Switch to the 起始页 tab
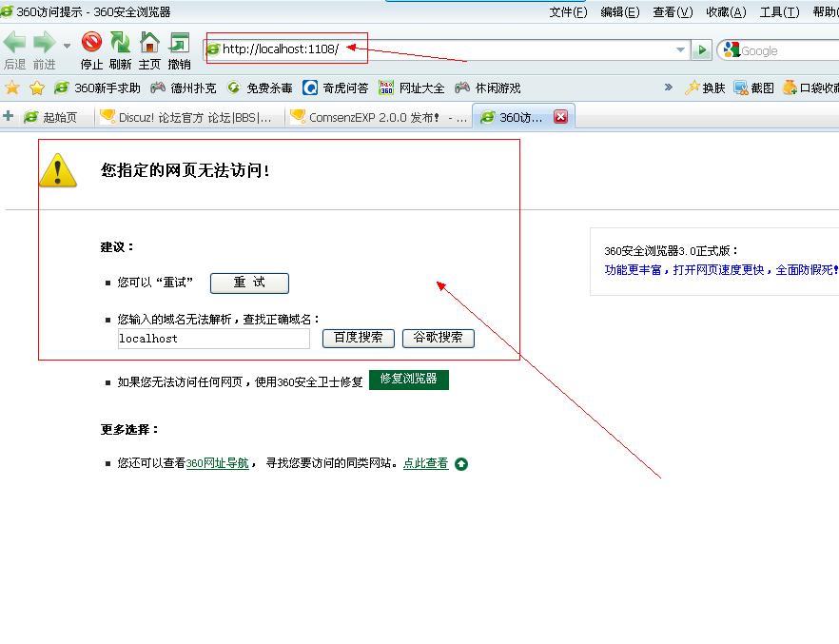Viewport: 839px width, 644px height. pos(51,117)
